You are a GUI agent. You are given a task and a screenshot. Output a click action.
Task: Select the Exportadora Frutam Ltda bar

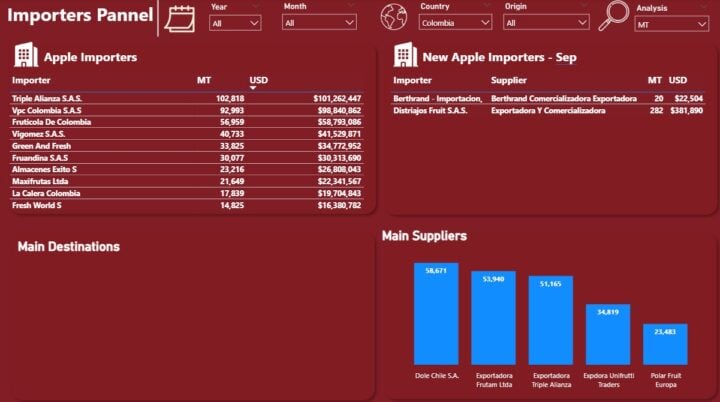(x=493, y=318)
